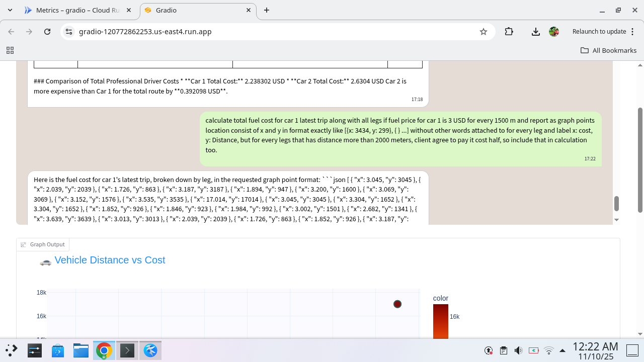Click the Vehicle Distance vs Cost title
The height and width of the screenshot is (362, 644).
click(x=110, y=260)
